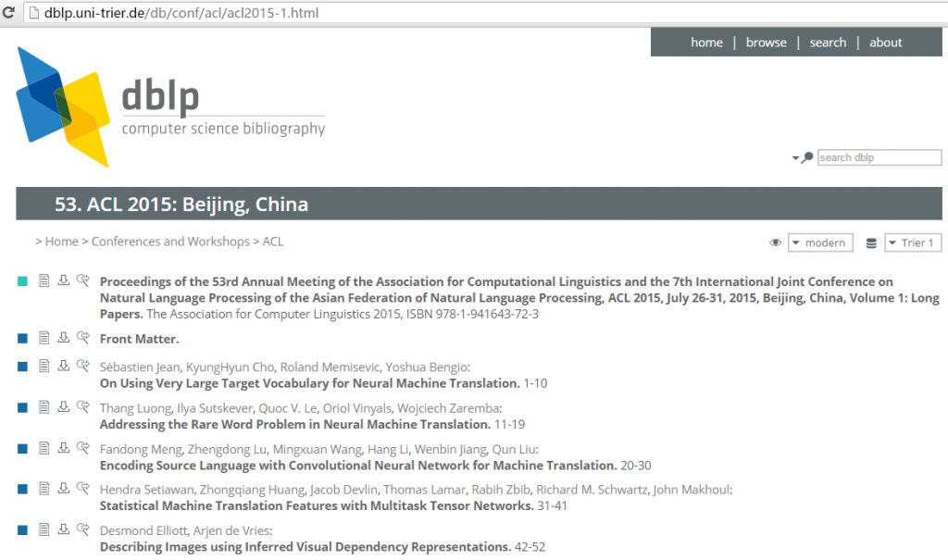Click the eye view-mode icon
The width and height of the screenshot is (948, 560).
[775, 243]
